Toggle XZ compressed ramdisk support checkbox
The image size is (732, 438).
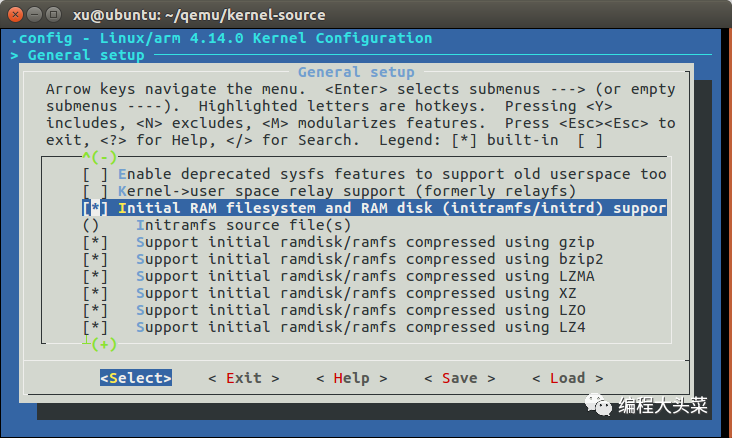click(95, 293)
